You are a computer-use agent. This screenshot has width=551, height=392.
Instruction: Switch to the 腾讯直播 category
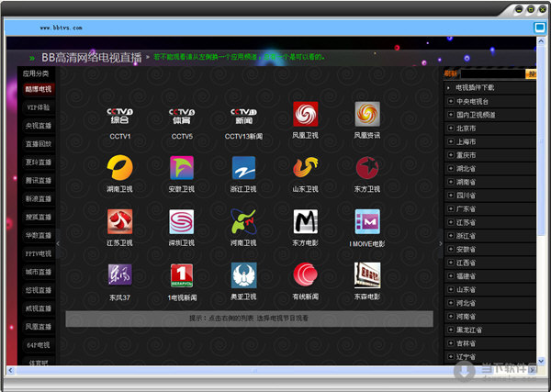coord(39,180)
